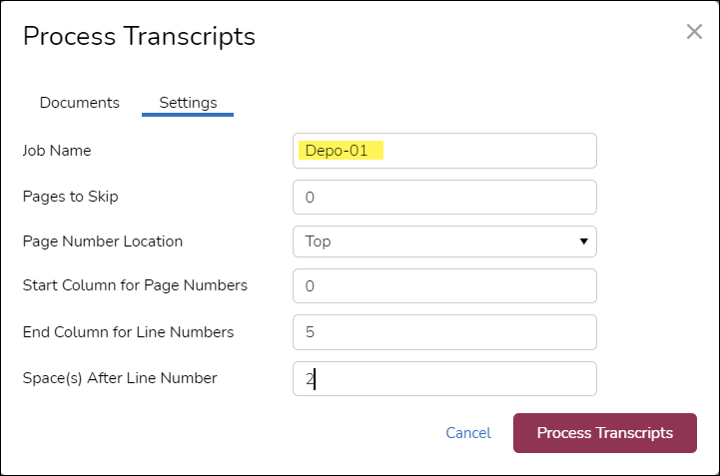Viewport: 720px width, 476px height.
Task: Click the Space(s) After Line Number field
Action: (444, 378)
